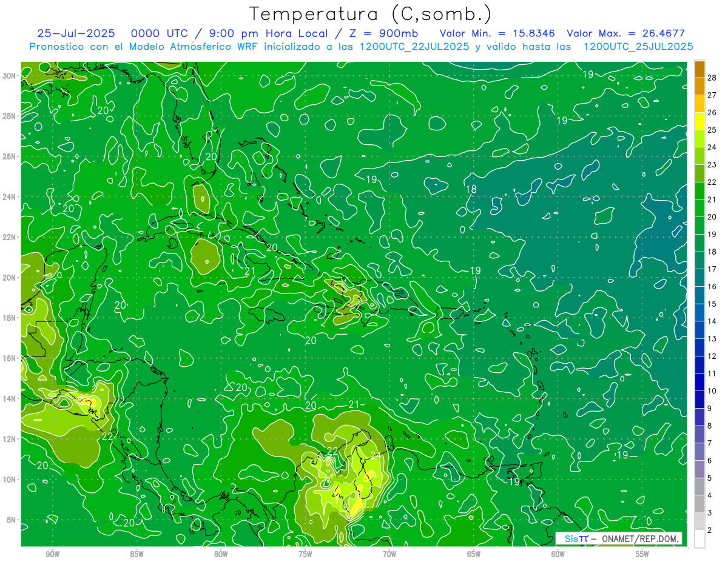Viewport: 728px width, 562px height.
Task: Click the "18N" latitude axis label
Action: point(8,318)
